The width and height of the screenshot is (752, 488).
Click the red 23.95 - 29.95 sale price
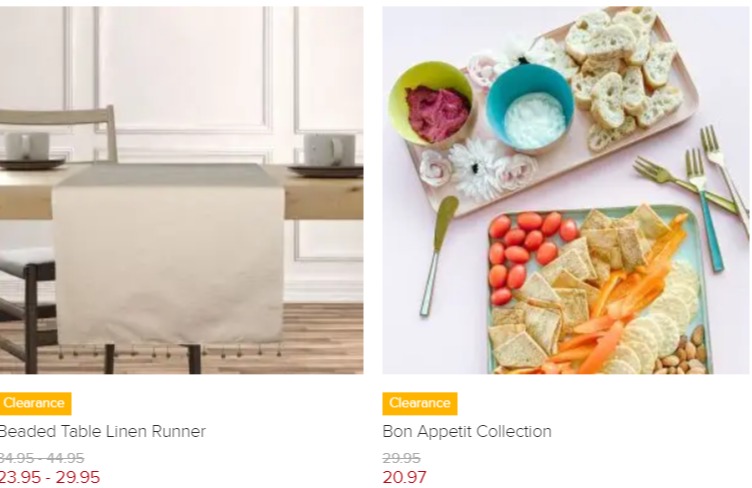click(x=49, y=477)
